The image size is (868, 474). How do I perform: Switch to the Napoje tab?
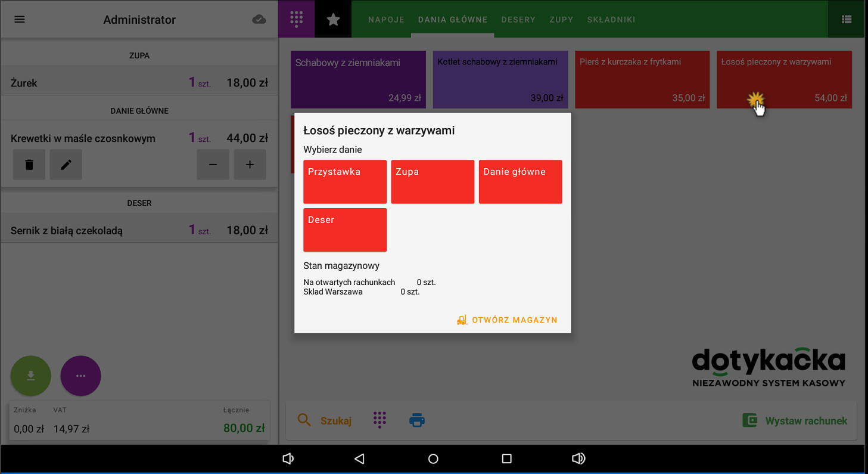point(386,20)
